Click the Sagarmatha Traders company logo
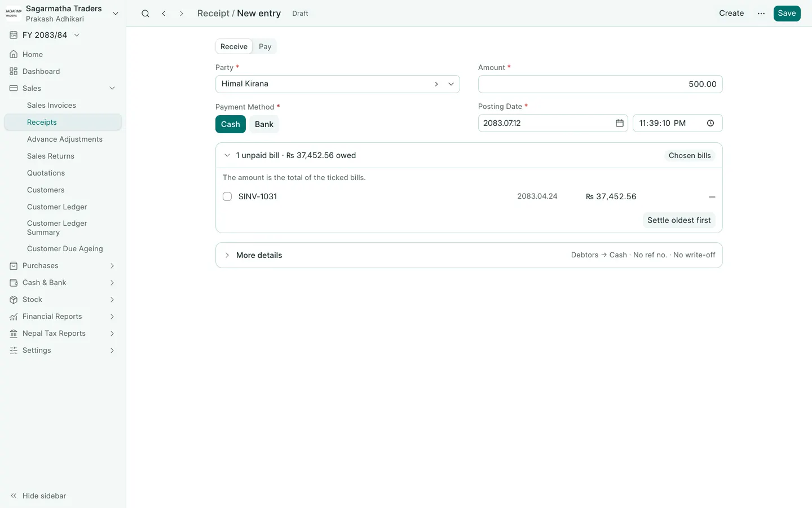 14,14
